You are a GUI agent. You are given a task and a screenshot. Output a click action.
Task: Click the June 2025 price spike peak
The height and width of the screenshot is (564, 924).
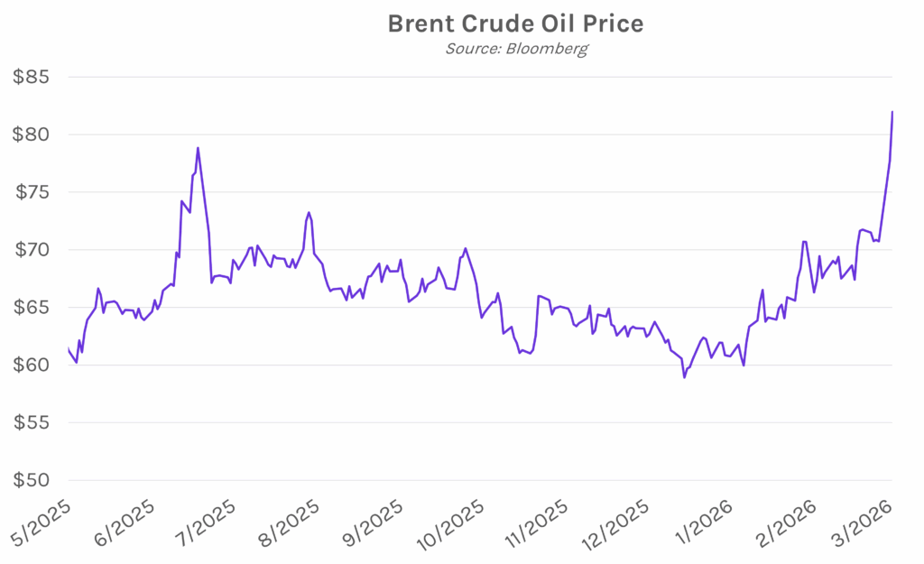[198, 148]
